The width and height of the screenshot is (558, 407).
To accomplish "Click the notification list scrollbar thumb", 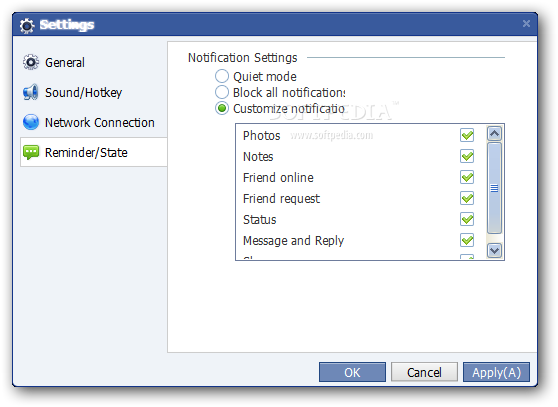I will 494,188.
